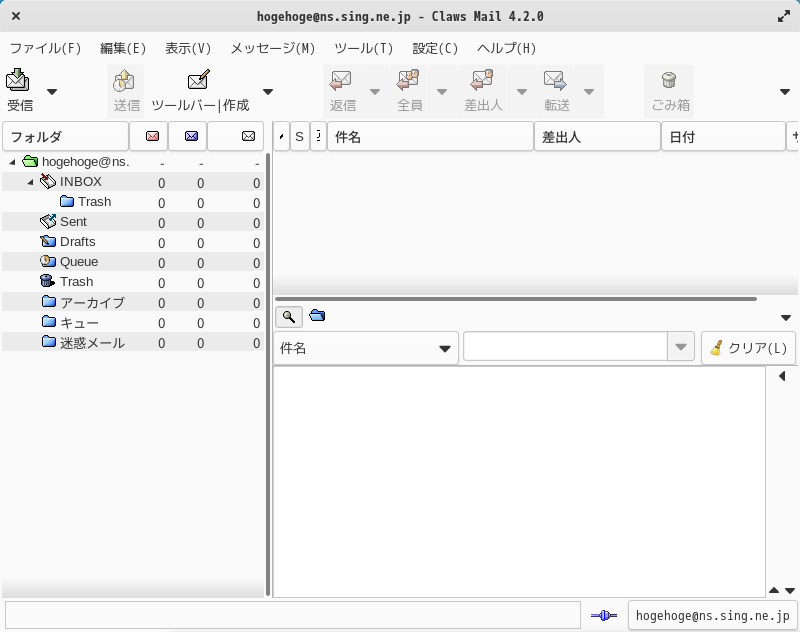Click the attachment column header after S
Screen dimensions: 800x632
click(318, 136)
